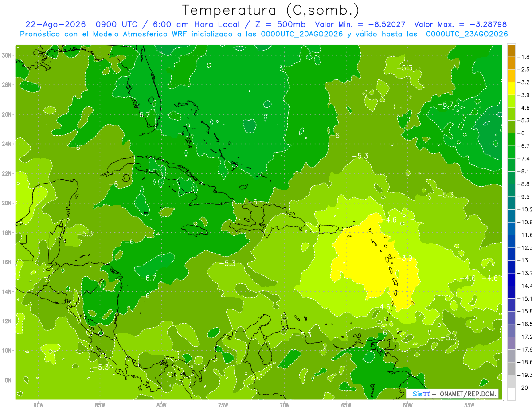This screenshot has width=532, height=411.
Task: Click the 18N latitude axis label
Action: point(7,232)
